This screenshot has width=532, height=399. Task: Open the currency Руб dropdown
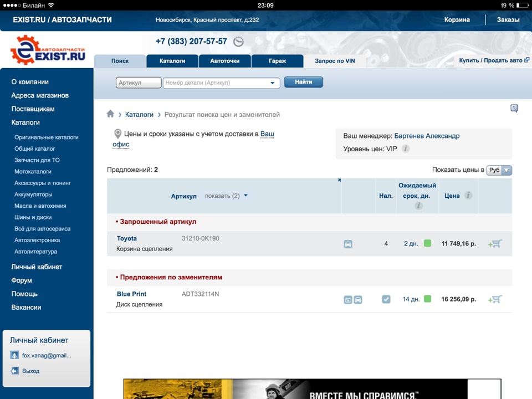499,170
